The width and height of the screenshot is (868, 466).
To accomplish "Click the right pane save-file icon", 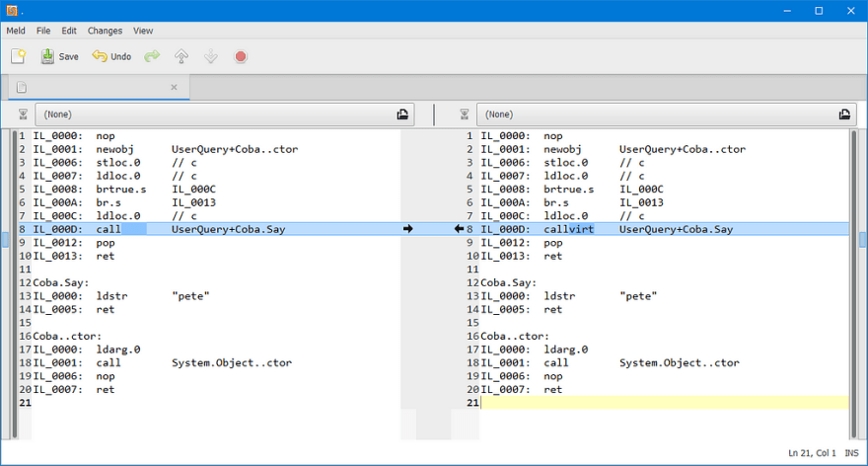I will 464,115.
